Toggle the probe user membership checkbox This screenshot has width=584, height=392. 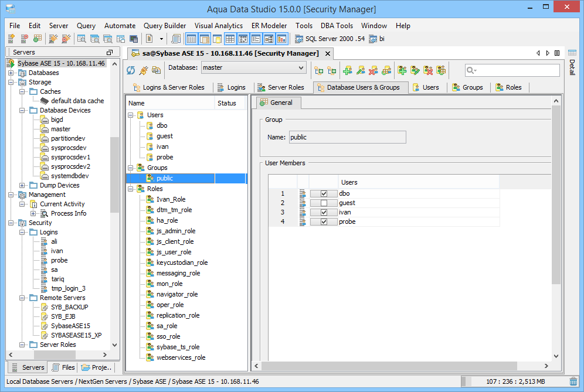point(324,221)
